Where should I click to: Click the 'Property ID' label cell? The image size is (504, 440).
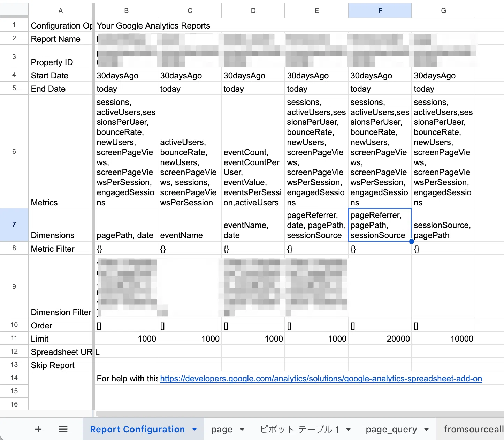61,56
